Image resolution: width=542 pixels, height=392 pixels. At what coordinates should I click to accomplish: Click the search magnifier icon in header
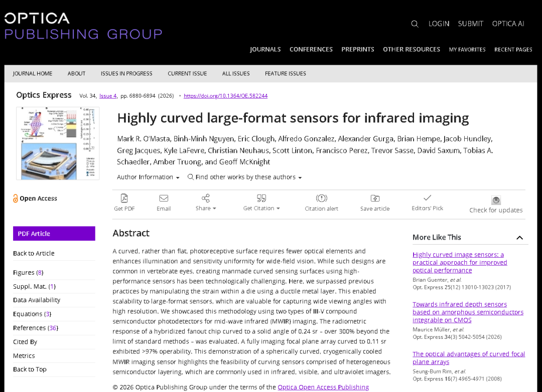[415, 24]
